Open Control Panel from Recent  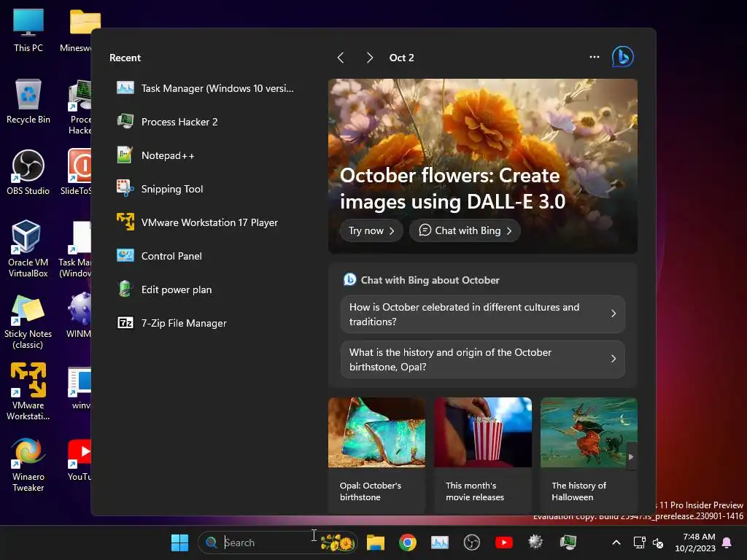(205, 256)
